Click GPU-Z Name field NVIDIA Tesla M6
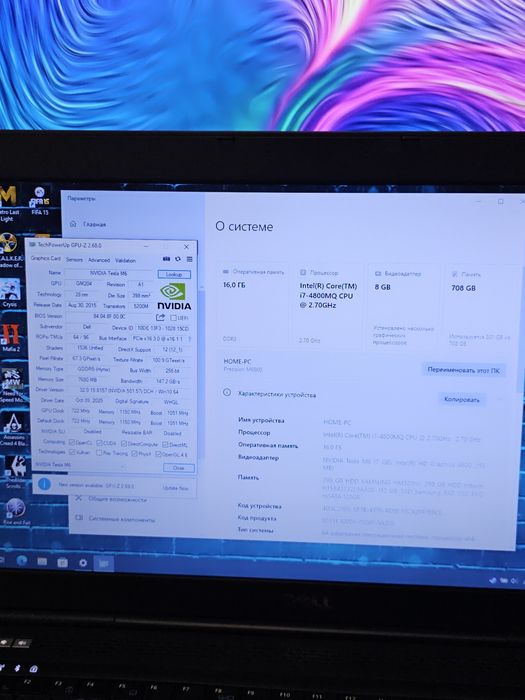This screenshot has height=700, width=525. coord(108,273)
